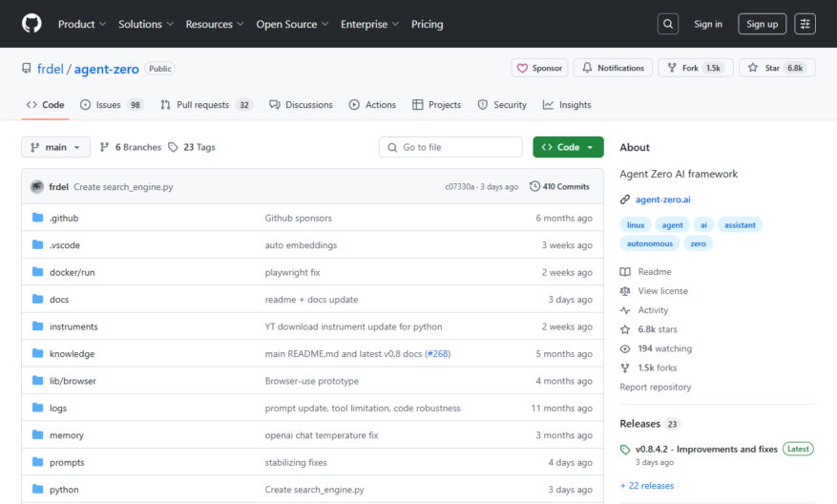Open the agent-zero.ai website link
This screenshot has height=504, width=837.
point(662,199)
